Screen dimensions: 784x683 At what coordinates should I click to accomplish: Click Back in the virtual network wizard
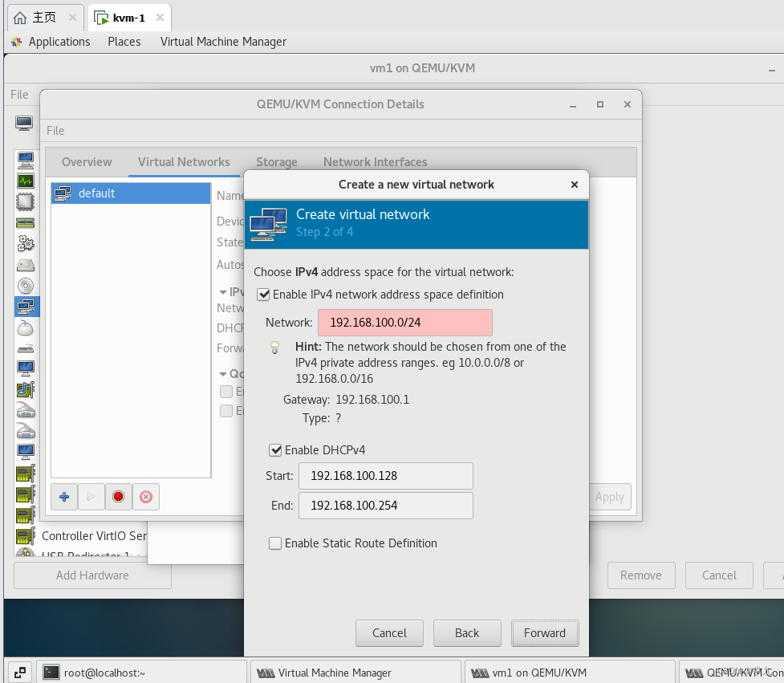click(467, 633)
